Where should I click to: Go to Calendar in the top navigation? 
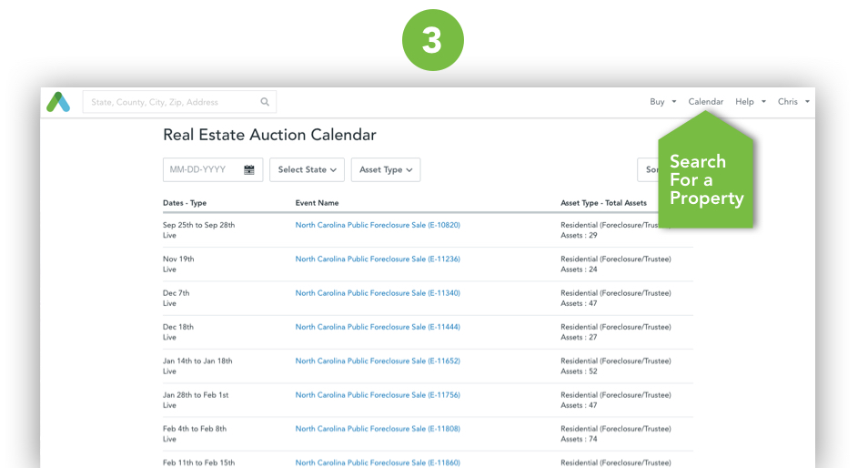pos(705,102)
